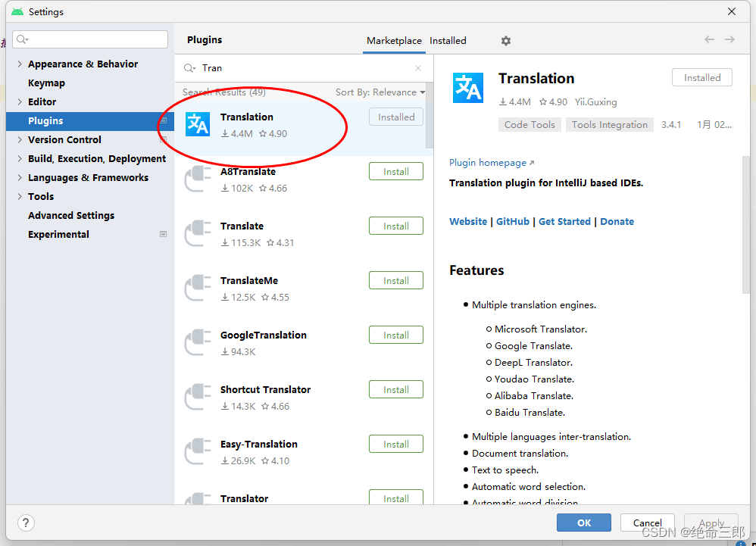The width and height of the screenshot is (756, 546).
Task: Click the project-level marker icon beside Plugins
Action: (x=163, y=120)
